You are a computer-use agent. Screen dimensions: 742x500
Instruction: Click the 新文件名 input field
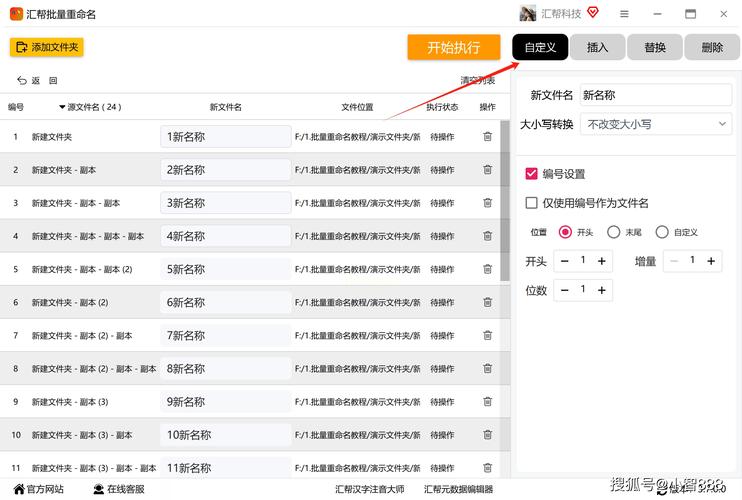pyautogui.click(x=655, y=95)
